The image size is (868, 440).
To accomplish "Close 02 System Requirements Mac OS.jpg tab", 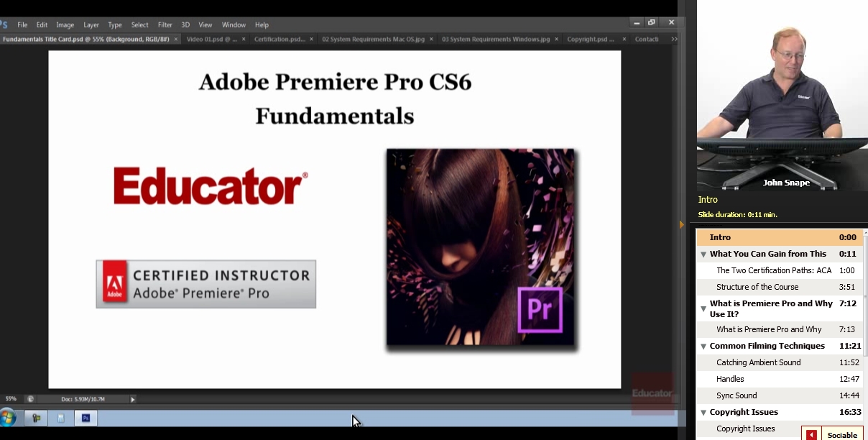I will tap(432, 39).
